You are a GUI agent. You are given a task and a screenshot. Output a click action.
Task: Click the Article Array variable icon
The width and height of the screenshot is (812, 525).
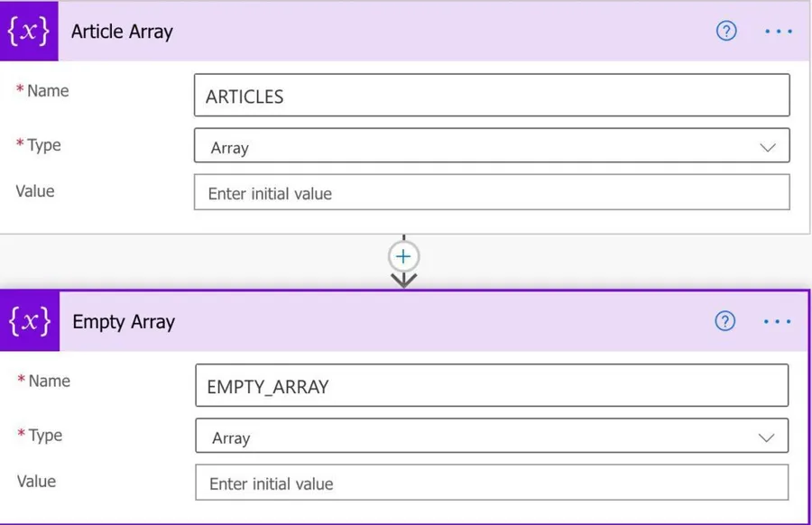coord(29,32)
